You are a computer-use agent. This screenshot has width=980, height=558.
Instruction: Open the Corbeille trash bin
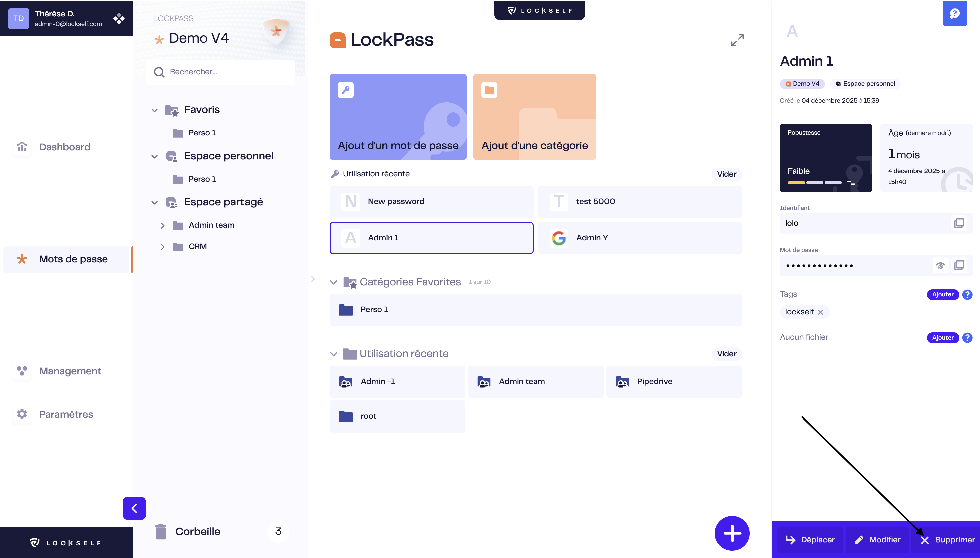(x=197, y=531)
